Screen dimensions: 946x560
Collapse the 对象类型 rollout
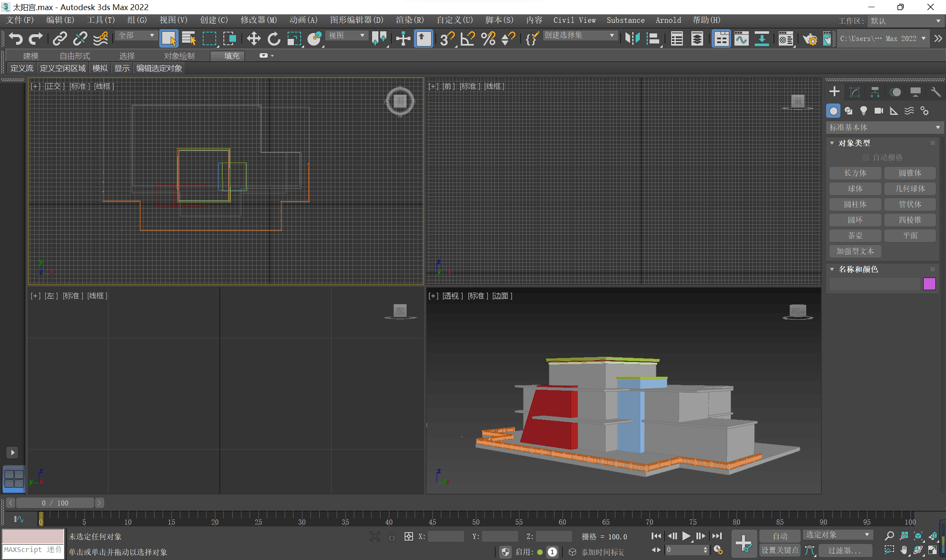point(832,143)
